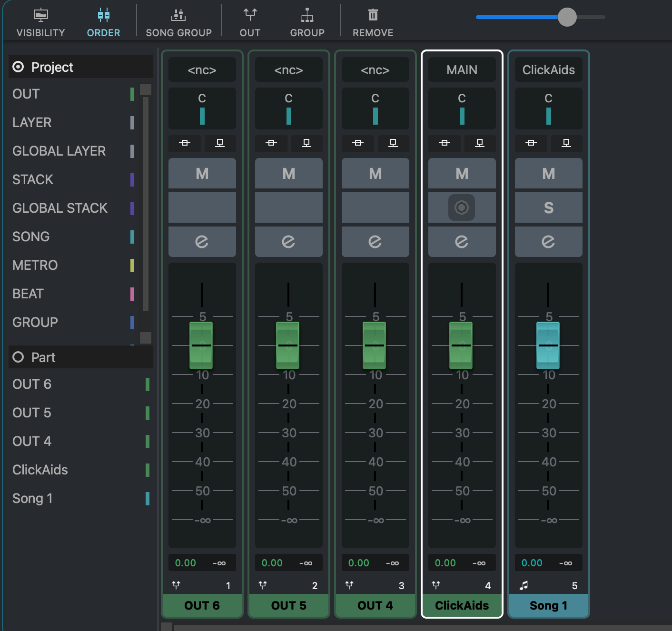Click the record monitor icon on ClickAids channel

point(461,207)
